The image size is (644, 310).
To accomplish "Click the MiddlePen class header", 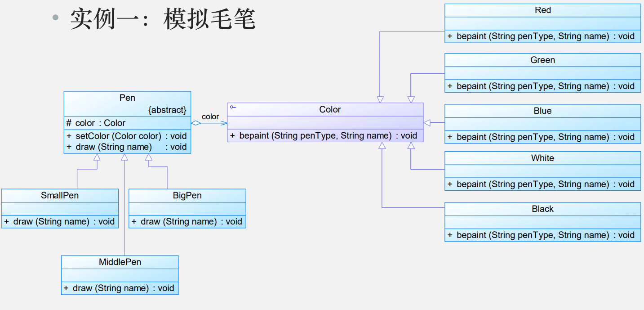I will (x=120, y=262).
